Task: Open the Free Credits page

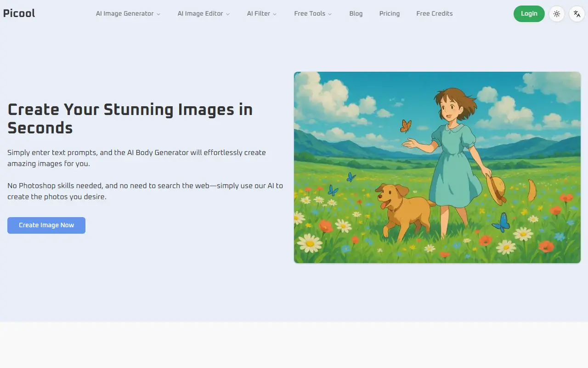Action: click(x=435, y=14)
